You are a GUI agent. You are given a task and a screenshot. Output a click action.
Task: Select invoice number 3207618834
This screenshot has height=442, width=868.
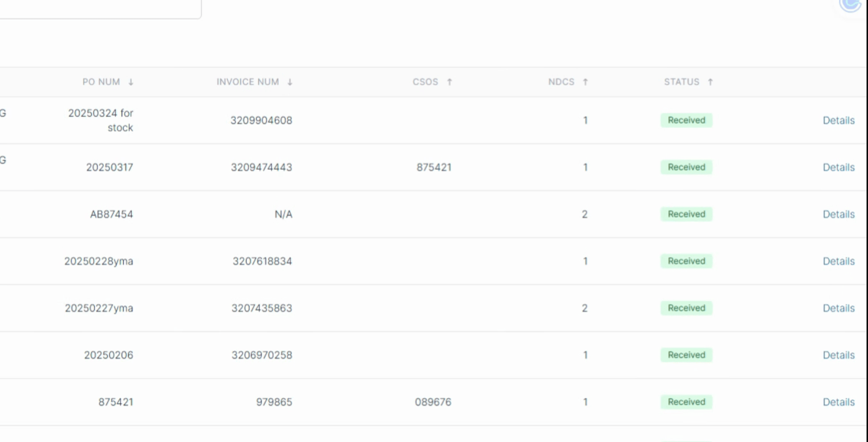tap(262, 261)
